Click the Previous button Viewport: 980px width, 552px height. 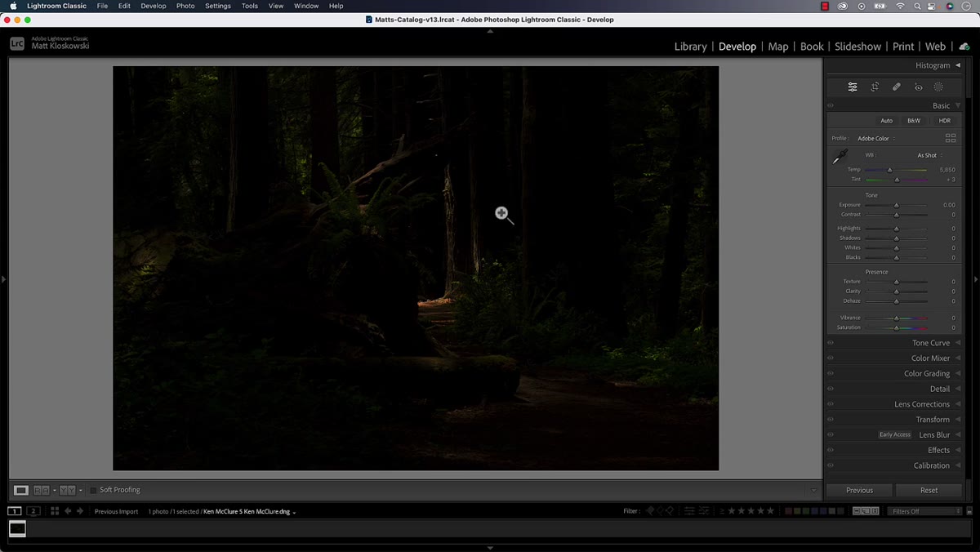click(859, 490)
